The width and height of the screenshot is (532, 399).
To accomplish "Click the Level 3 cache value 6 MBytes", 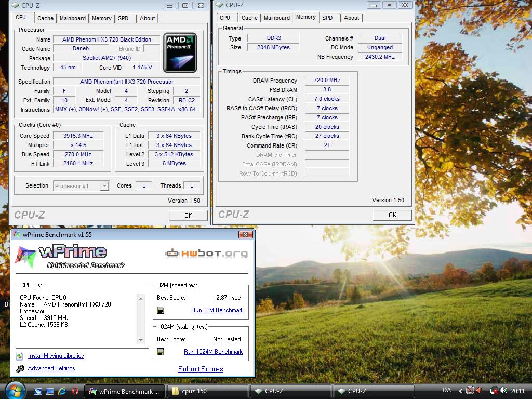I will click(174, 163).
